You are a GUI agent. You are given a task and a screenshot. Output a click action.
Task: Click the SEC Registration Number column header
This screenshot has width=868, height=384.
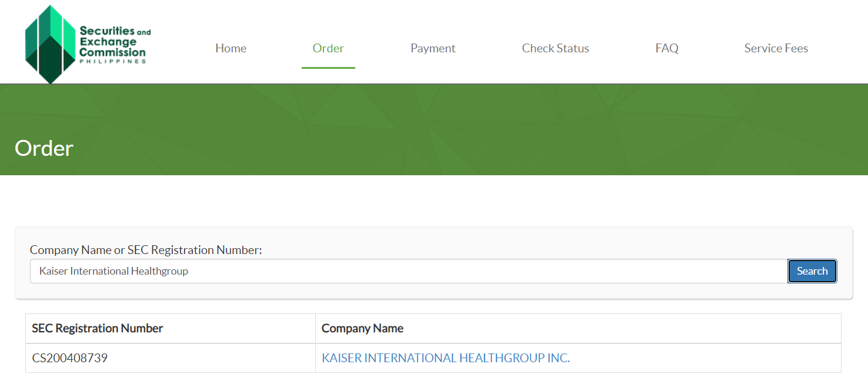click(x=98, y=328)
